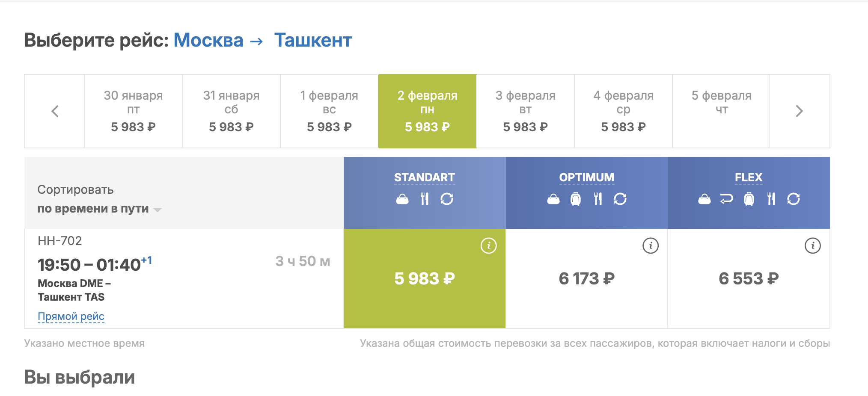Switch to the 5 февраля date
Screen dimensions: 868x396
721,111
